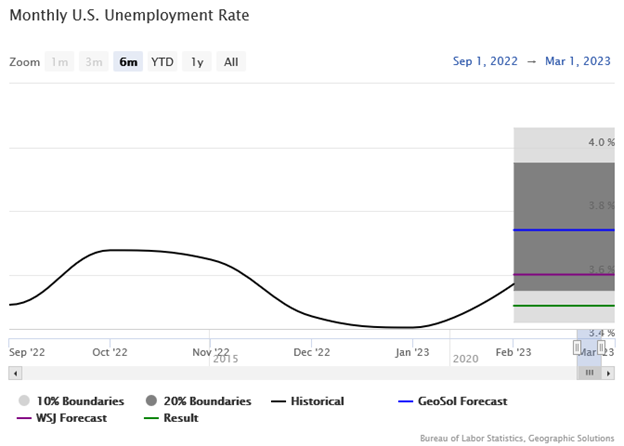Toggle the 10% Boundaries legend marker
Viewport: 624px width, 446px height.
point(24,401)
